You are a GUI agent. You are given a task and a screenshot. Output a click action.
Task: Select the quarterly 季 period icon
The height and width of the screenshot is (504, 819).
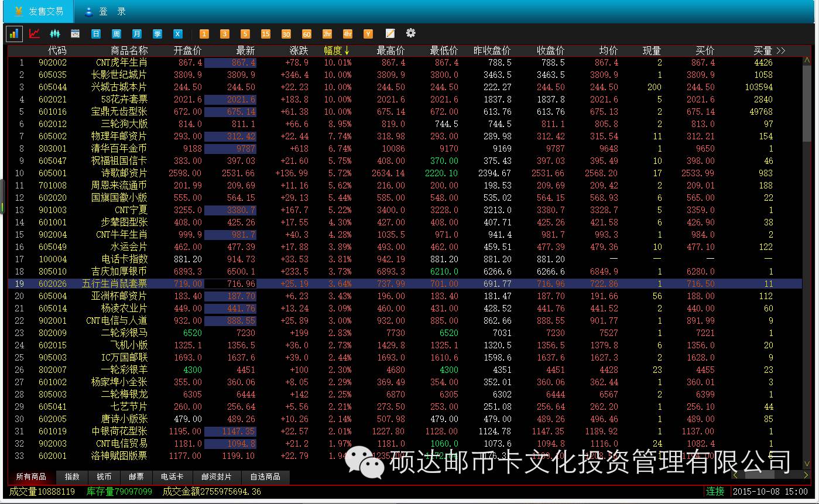(x=157, y=34)
